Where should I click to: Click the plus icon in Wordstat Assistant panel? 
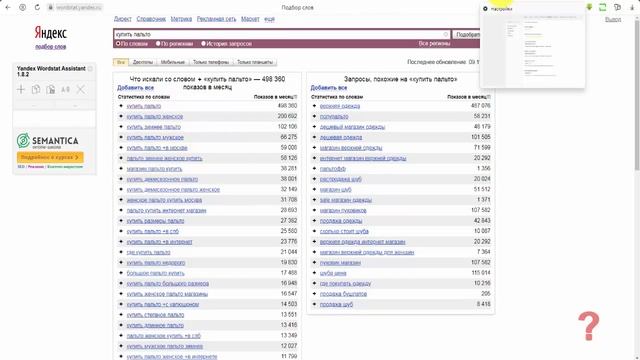(x=21, y=89)
